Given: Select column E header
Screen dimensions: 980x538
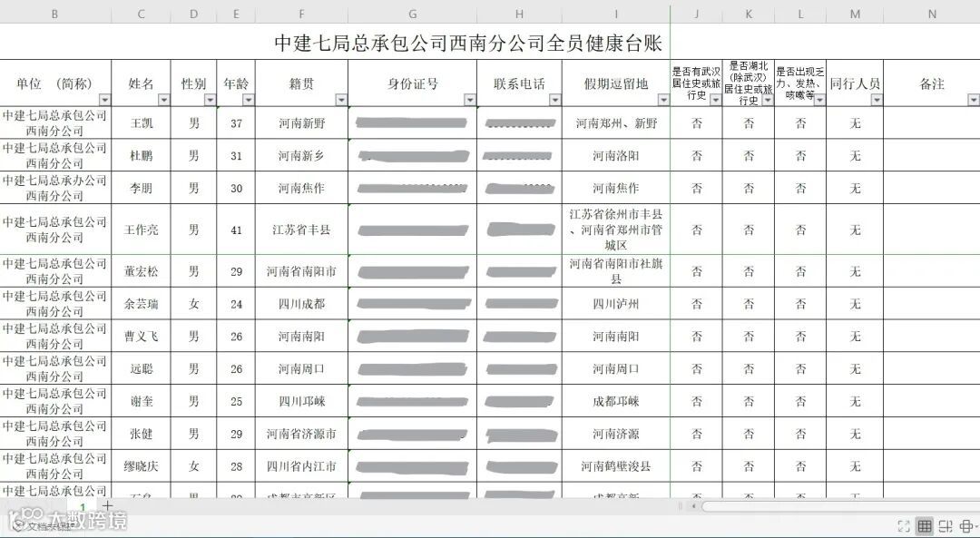Looking at the screenshot, I should (236, 14).
